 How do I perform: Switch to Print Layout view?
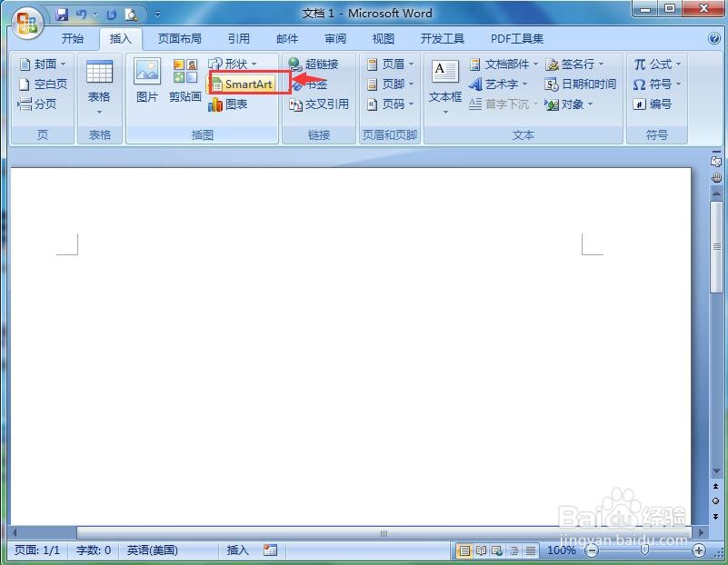pyautogui.click(x=464, y=550)
